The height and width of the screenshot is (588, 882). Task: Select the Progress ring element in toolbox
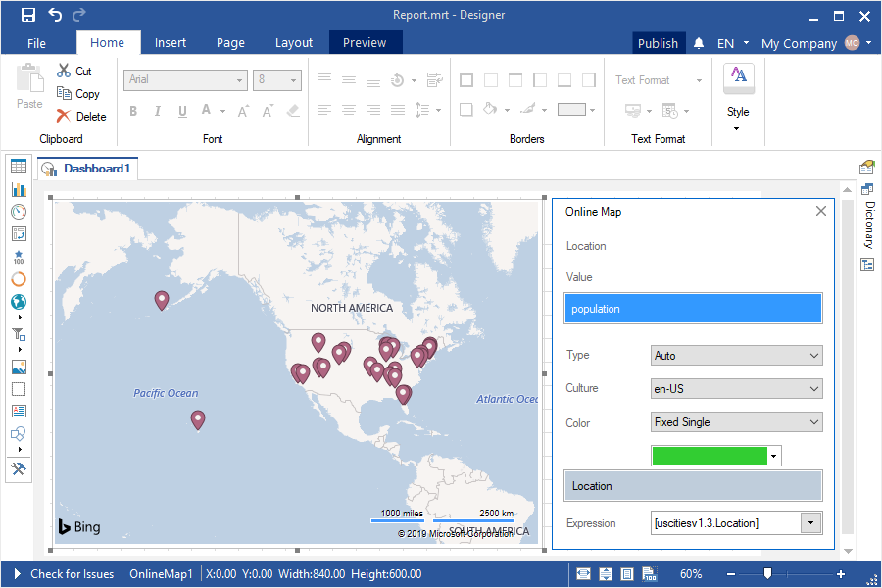pos(19,279)
